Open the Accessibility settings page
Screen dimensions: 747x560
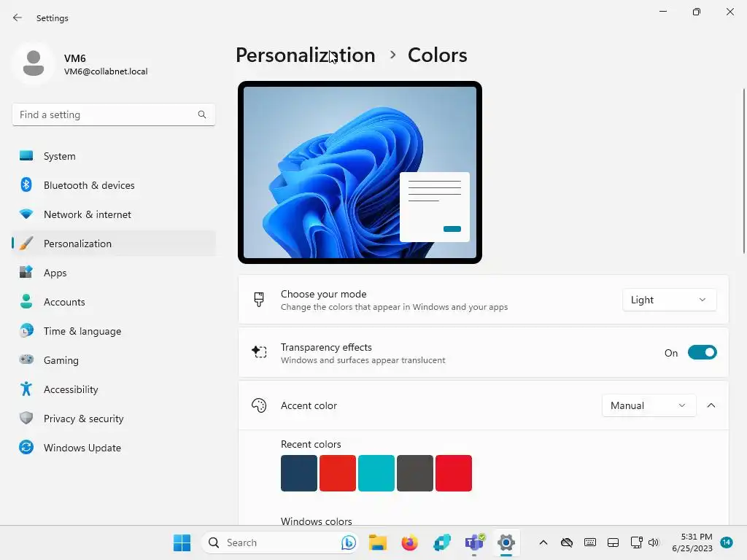(113, 389)
